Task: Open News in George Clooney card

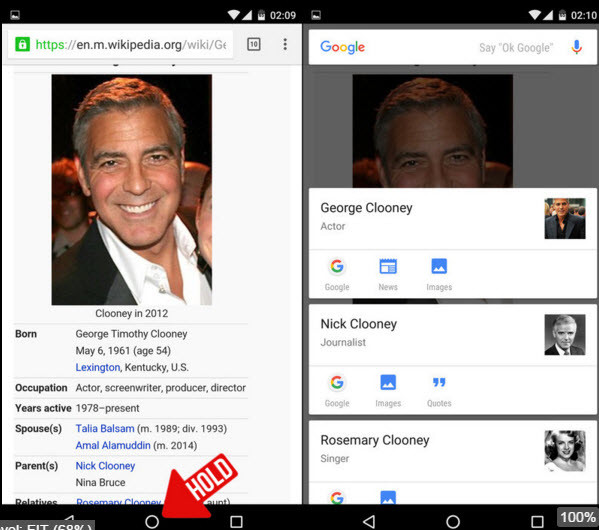Action: point(388,275)
